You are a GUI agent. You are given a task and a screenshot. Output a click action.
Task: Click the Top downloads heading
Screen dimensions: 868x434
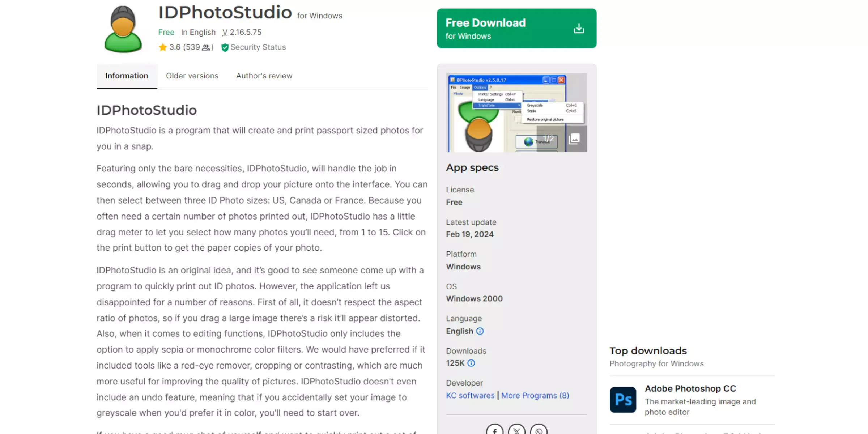[648, 351]
